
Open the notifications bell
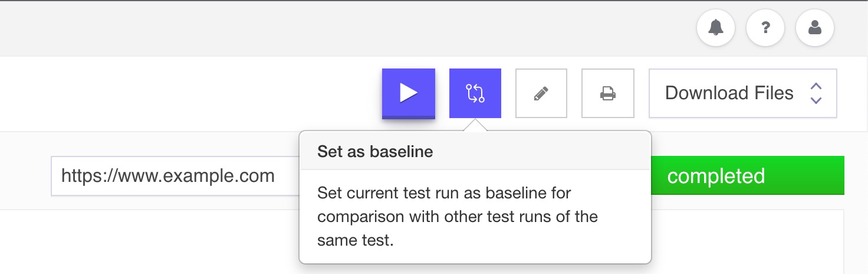pyautogui.click(x=716, y=27)
